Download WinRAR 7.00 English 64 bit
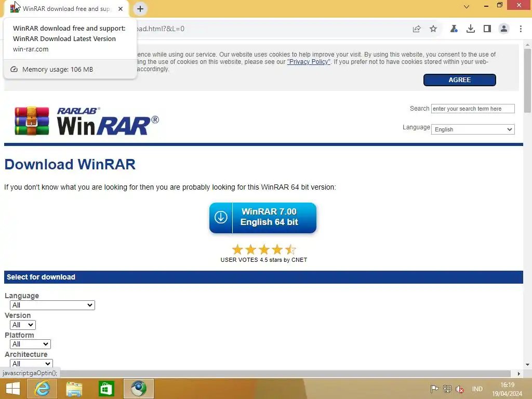Screen dimensions: 532x399 (262, 218)
